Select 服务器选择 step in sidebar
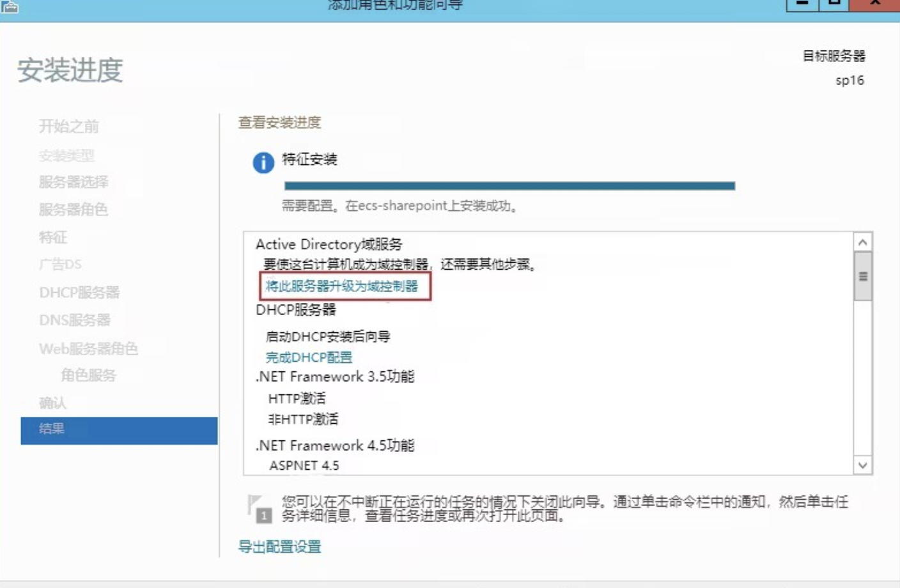This screenshot has height=588, width=900. (x=74, y=182)
